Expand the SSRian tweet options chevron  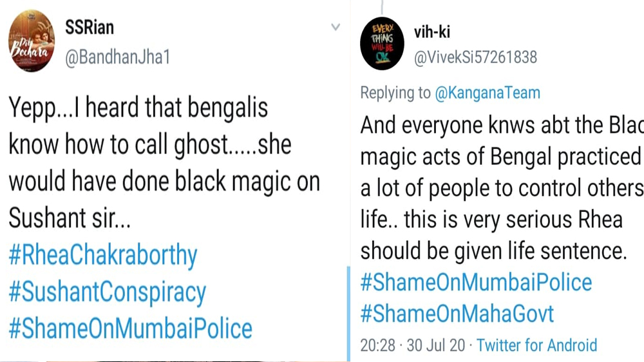pyautogui.click(x=336, y=27)
